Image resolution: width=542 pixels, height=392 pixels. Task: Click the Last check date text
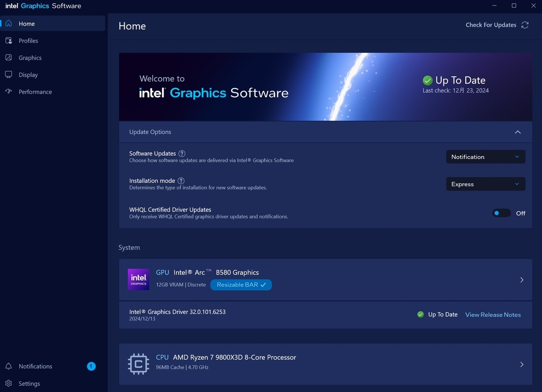456,90
